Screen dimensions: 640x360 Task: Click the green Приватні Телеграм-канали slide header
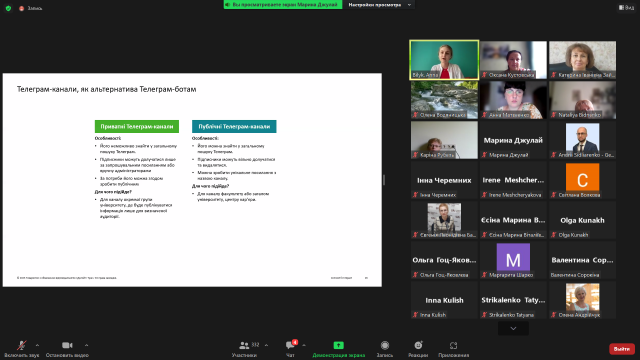coord(137,127)
